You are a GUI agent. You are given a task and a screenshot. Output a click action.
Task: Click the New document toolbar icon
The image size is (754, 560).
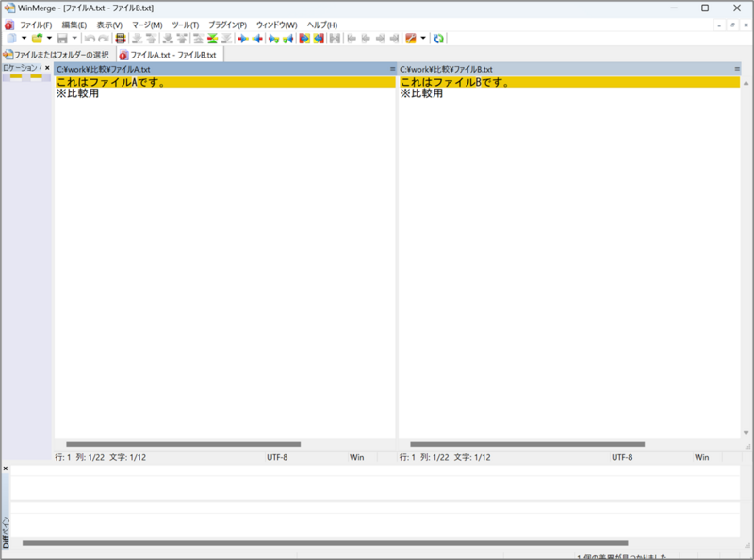coord(11,39)
